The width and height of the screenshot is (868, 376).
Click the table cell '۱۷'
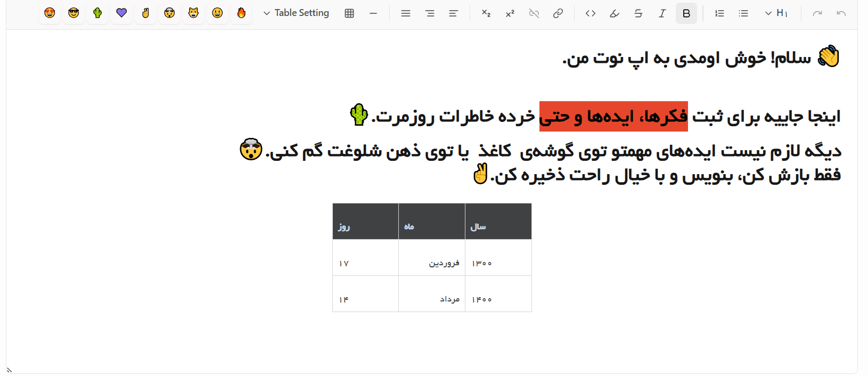coord(365,258)
